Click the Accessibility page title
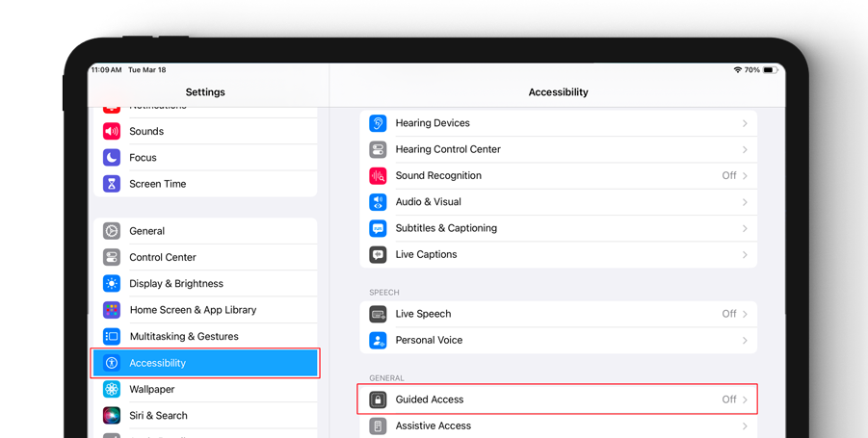The image size is (868, 438). coord(558,91)
